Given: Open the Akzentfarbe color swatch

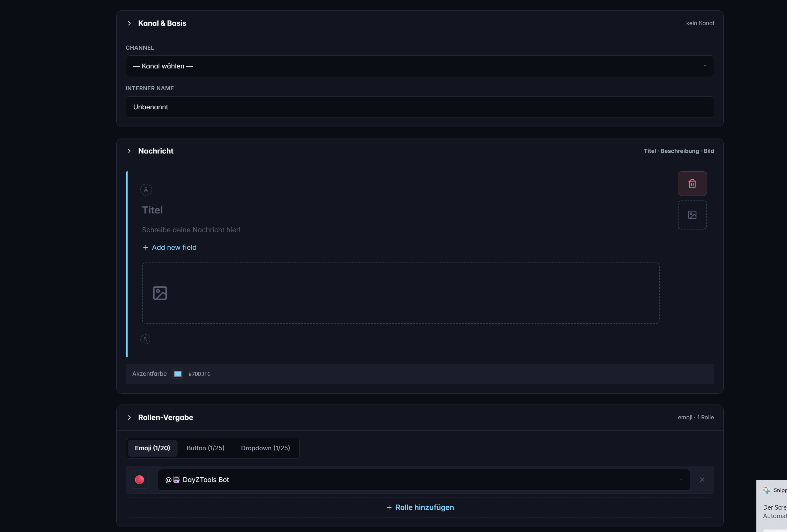Looking at the screenshot, I should (178, 374).
